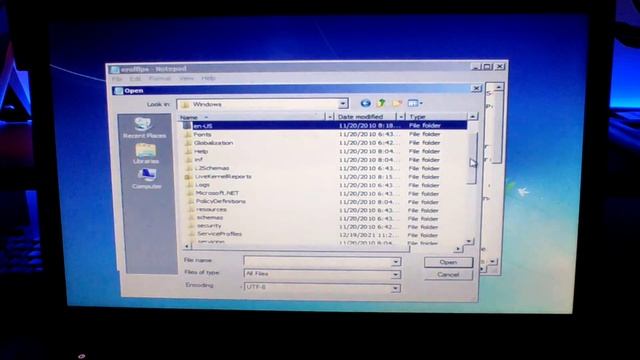Select the en-US folder icon
The image size is (640, 360).
point(187,126)
